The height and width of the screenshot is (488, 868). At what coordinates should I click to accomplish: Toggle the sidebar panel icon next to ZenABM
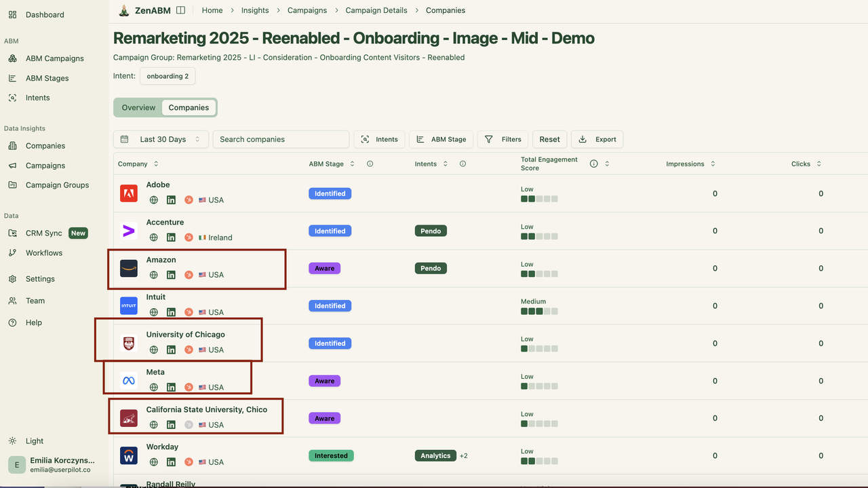[x=180, y=10]
